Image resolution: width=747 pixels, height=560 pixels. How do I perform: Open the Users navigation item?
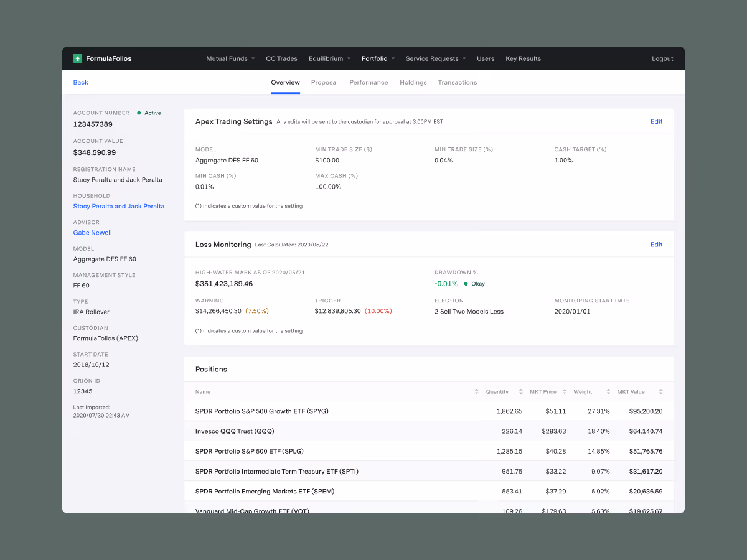click(486, 58)
